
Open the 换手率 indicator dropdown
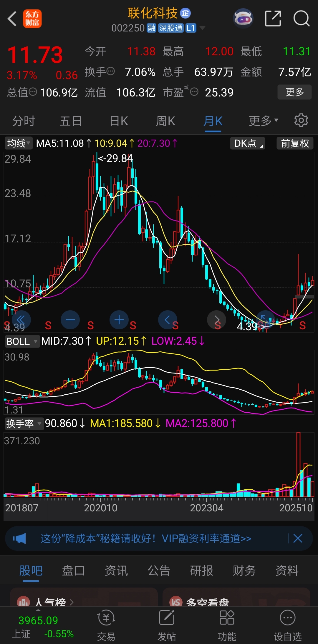pyautogui.click(x=24, y=424)
